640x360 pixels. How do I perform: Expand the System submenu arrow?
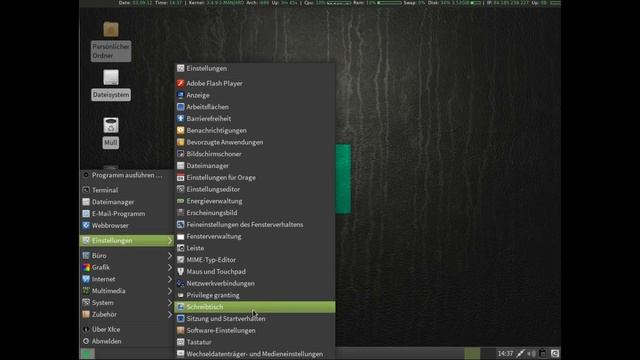[x=170, y=303]
